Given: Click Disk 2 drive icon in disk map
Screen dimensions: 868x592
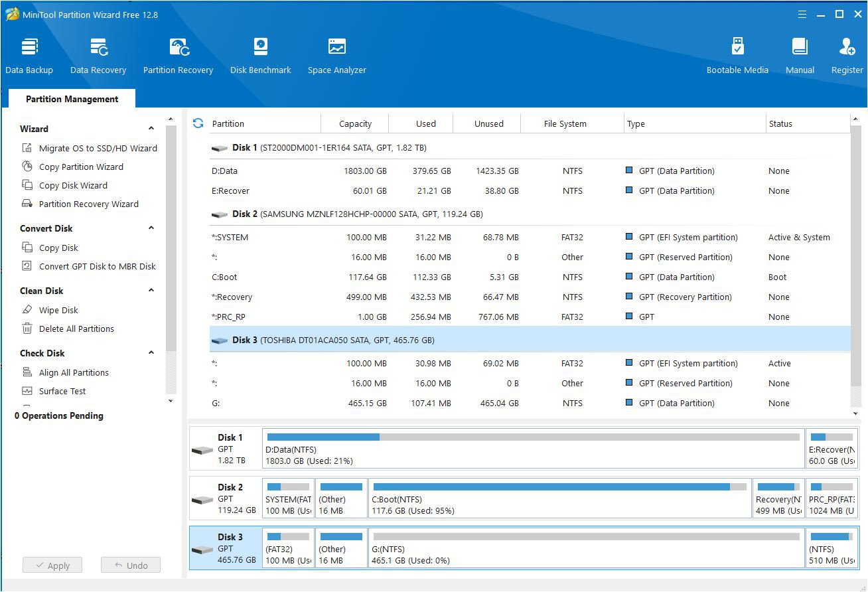Looking at the screenshot, I should pos(202,500).
